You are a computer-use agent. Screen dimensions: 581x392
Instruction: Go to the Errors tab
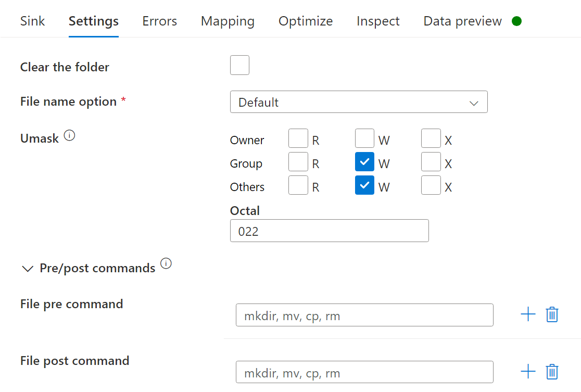point(159,21)
